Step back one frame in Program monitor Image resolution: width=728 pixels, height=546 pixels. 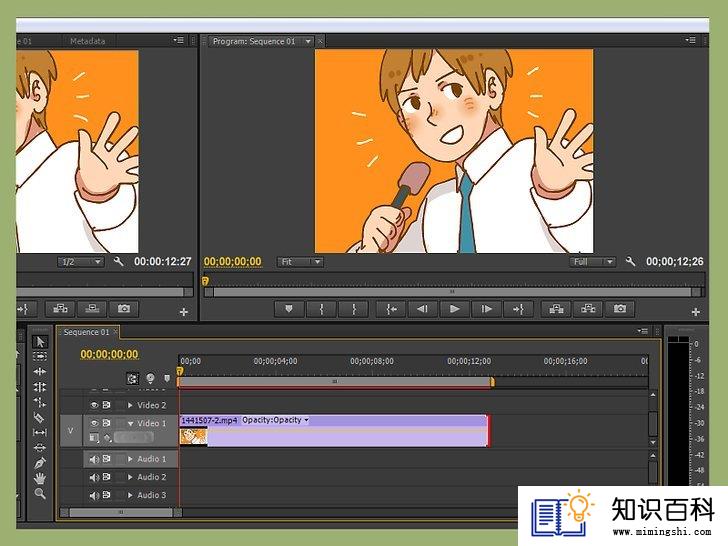[x=422, y=309]
